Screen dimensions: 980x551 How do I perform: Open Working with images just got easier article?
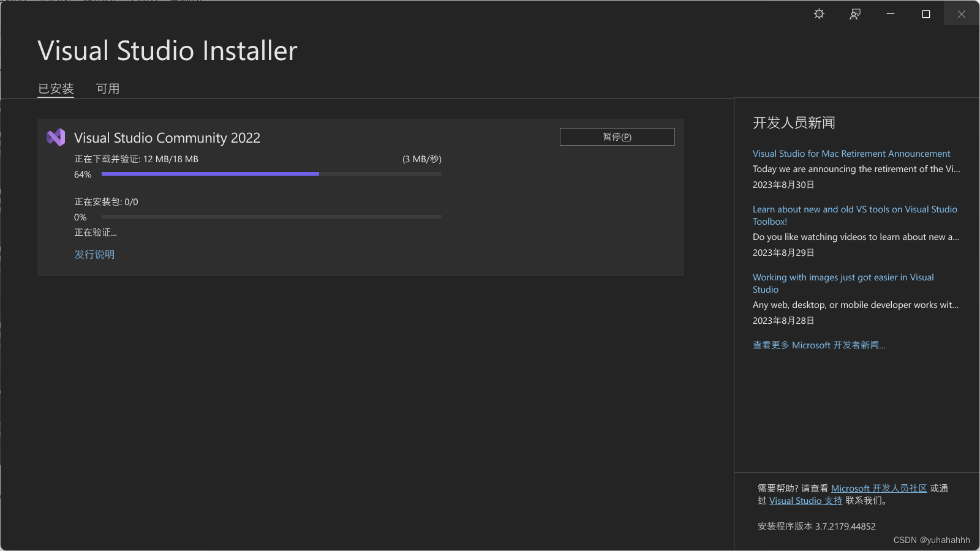(843, 283)
